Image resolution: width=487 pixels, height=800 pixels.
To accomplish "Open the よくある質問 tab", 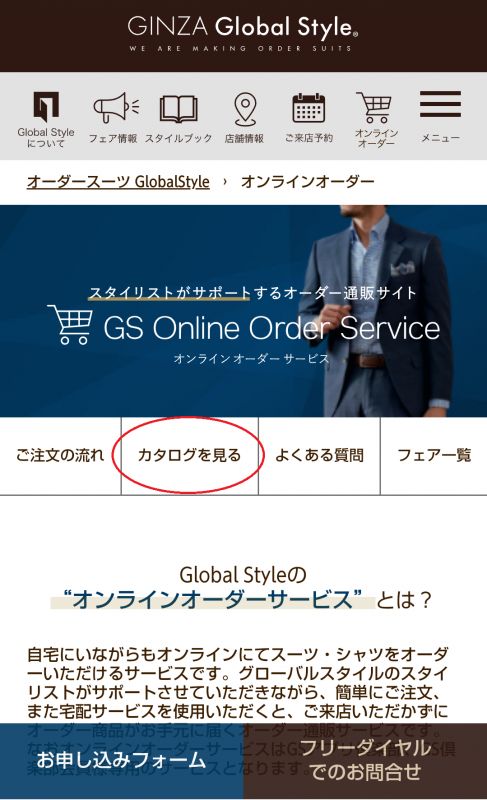I will click(x=319, y=455).
